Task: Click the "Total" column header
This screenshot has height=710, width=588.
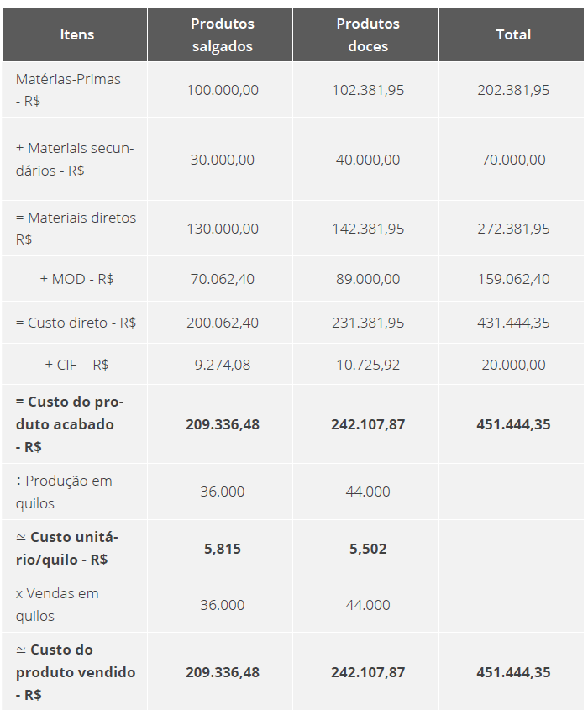Action: point(513,34)
